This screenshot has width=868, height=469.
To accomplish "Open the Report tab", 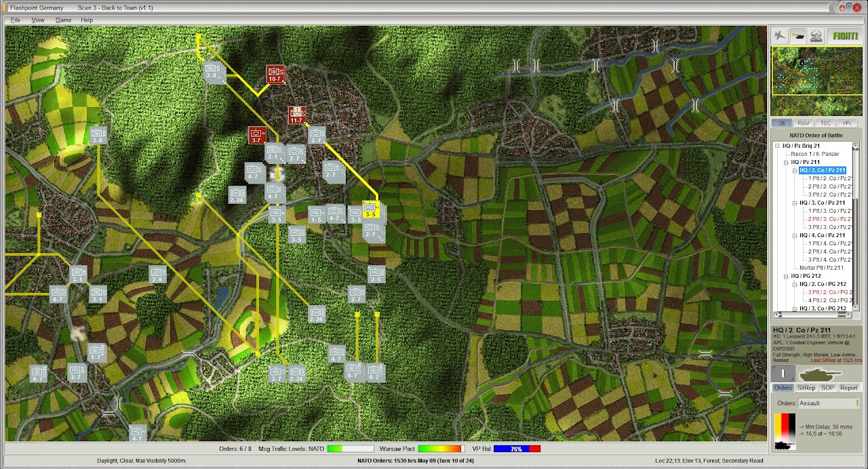I will pos(849,388).
